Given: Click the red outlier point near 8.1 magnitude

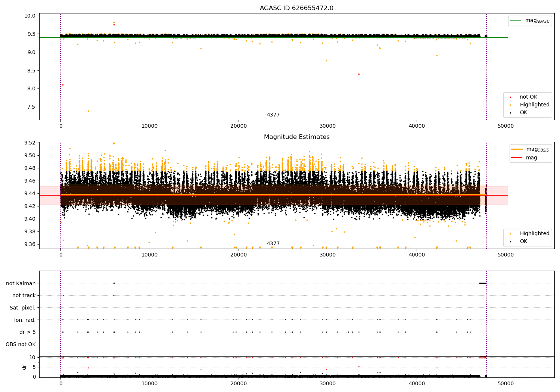Looking at the screenshot, I should point(63,85).
